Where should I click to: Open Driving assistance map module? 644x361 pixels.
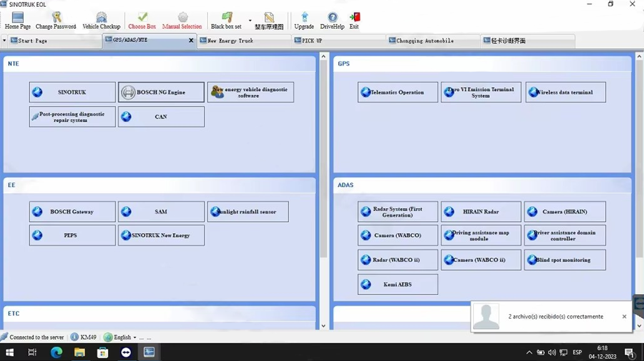click(481, 236)
